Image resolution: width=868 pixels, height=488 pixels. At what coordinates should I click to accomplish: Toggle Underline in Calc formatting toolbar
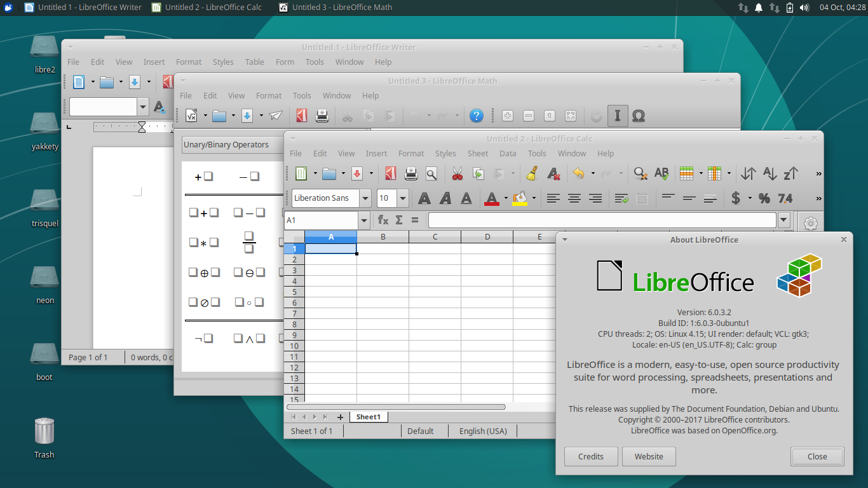point(466,198)
